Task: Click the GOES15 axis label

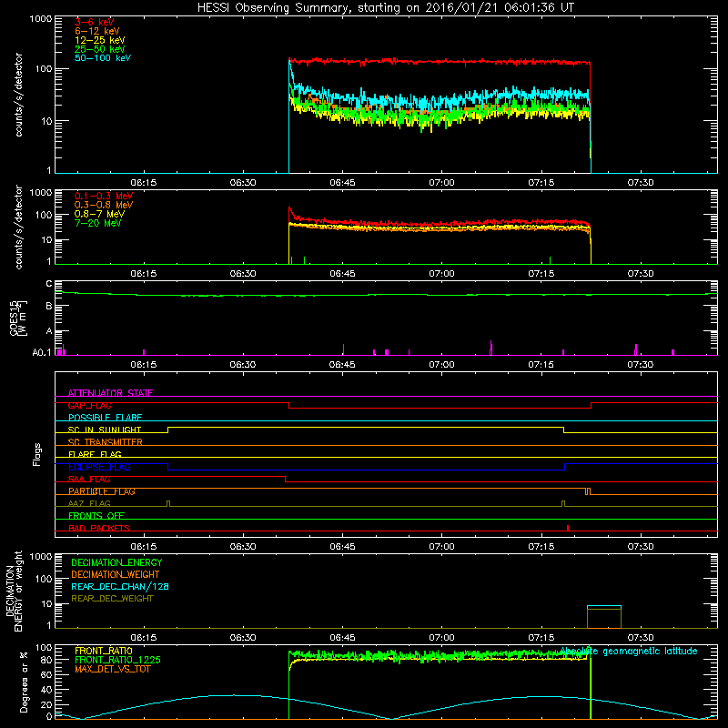Action: click(18, 318)
